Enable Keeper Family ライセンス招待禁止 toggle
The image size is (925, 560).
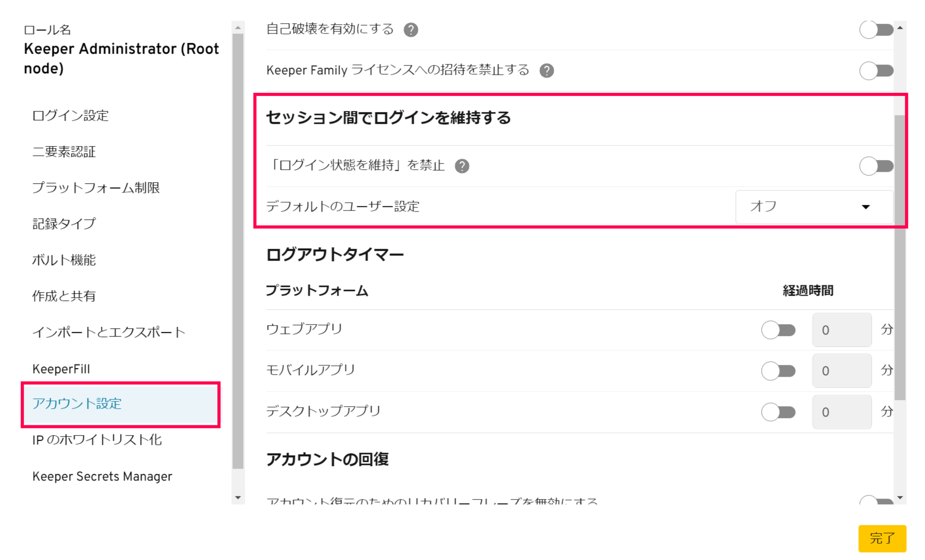(876, 71)
